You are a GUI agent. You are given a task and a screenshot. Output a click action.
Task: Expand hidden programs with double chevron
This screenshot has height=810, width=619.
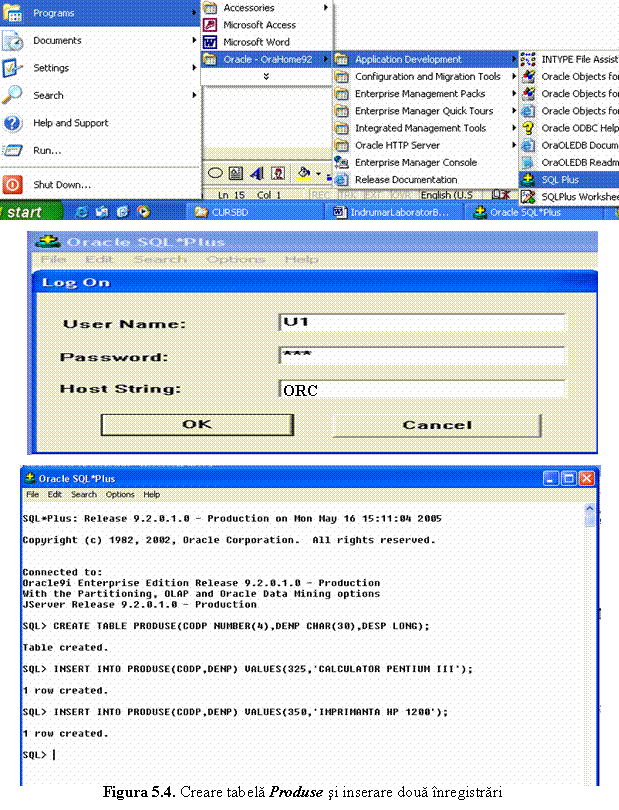(x=266, y=76)
